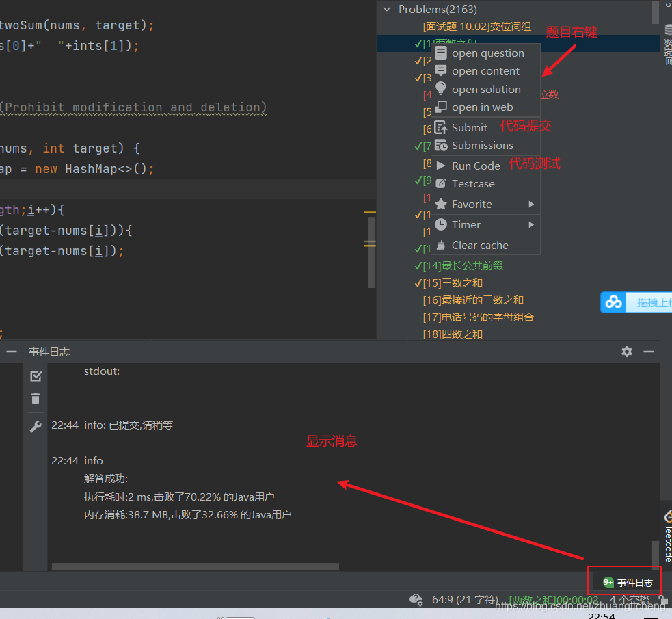Click cursor position 64:9 in status bar
Image resolution: width=672 pixels, height=619 pixels.
point(465,599)
